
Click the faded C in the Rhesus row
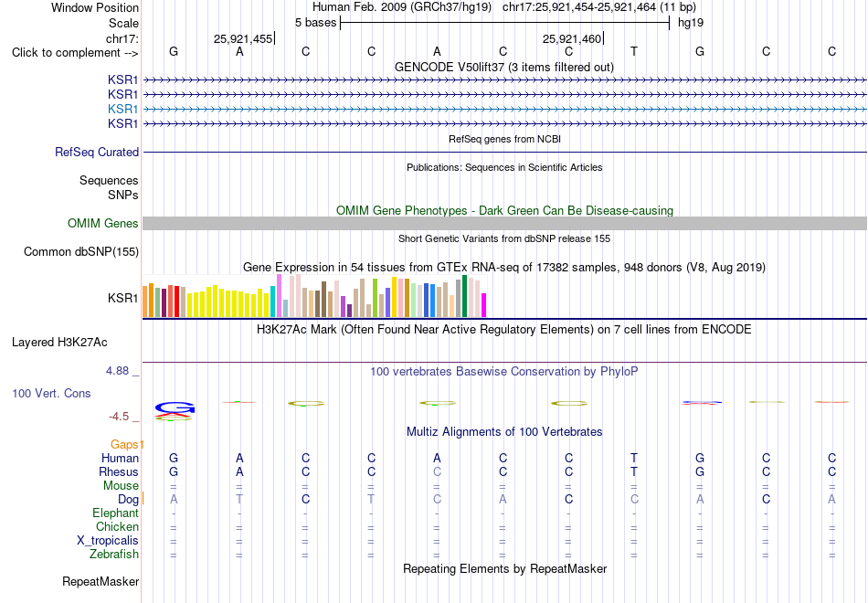(438, 471)
